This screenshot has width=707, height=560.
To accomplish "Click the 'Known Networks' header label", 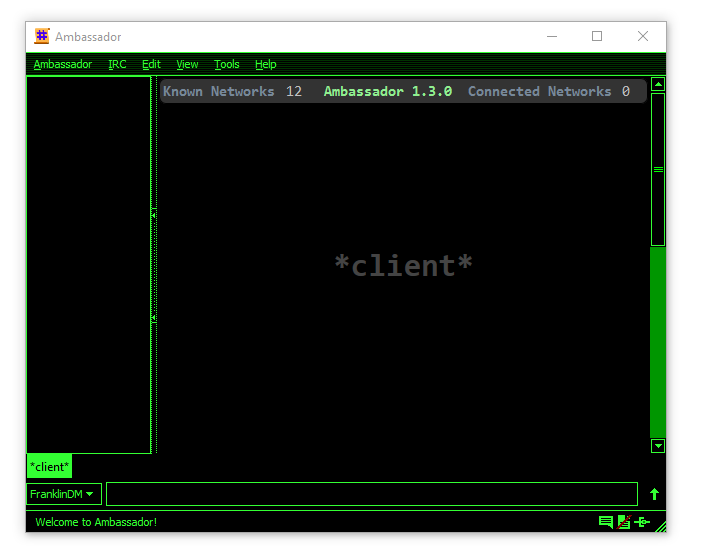I will point(219,92).
